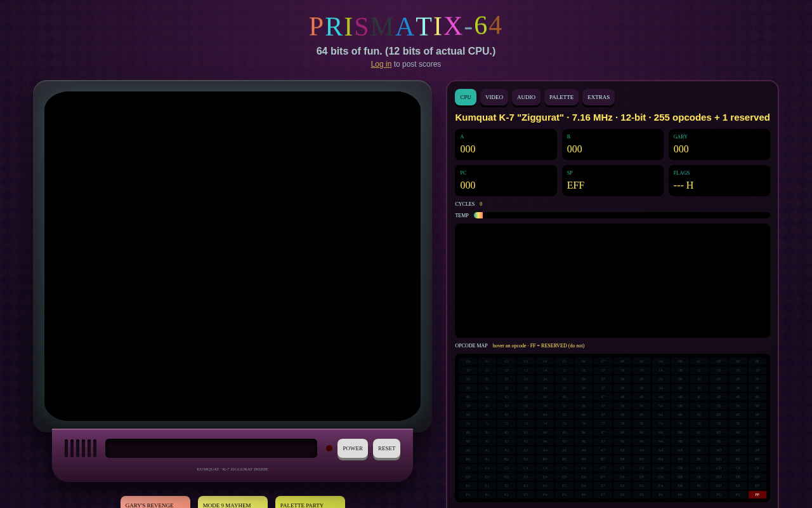Image resolution: width=812 pixels, height=508 pixels.
Task: Click opcode 5A in the opcode map
Action: pyautogui.click(x=661, y=406)
